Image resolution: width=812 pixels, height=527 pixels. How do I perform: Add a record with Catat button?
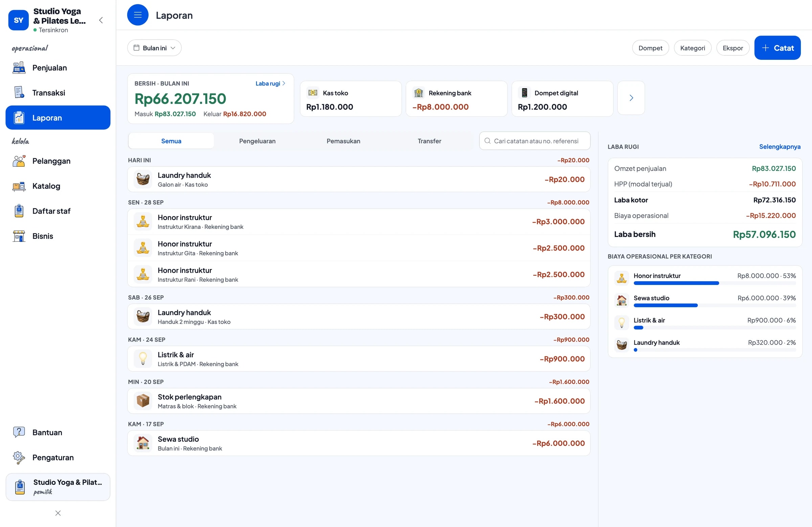(777, 48)
